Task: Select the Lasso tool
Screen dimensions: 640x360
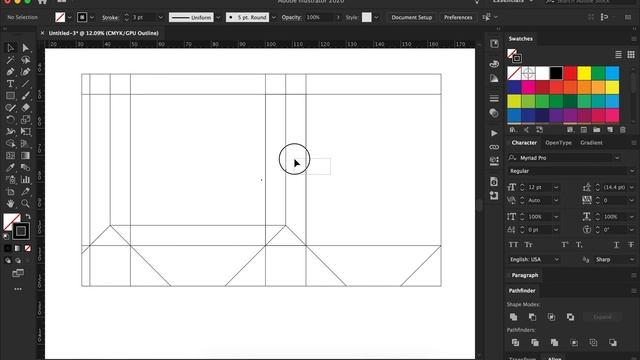Action: [x=26, y=60]
